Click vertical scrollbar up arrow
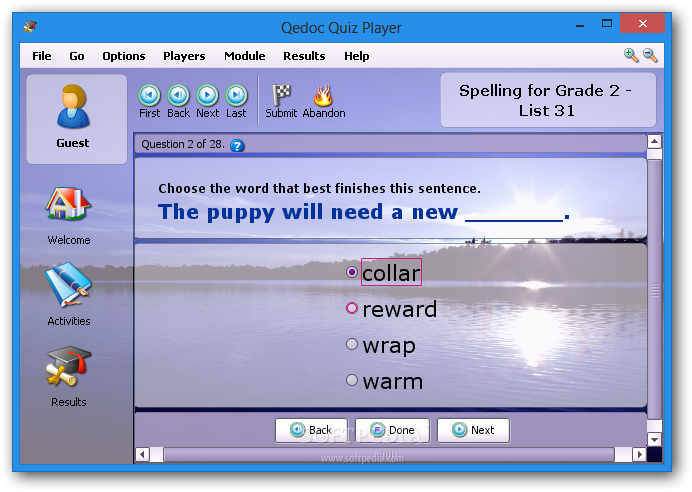This screenshot has width=692, height=492. pyautogui.click(x=654, y=142)
